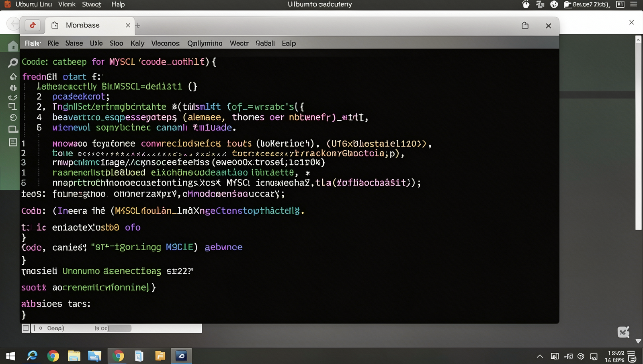Screen dimensions: 643x364
Task: Open the notification center icon in taskbar
Action: point(632,356)
